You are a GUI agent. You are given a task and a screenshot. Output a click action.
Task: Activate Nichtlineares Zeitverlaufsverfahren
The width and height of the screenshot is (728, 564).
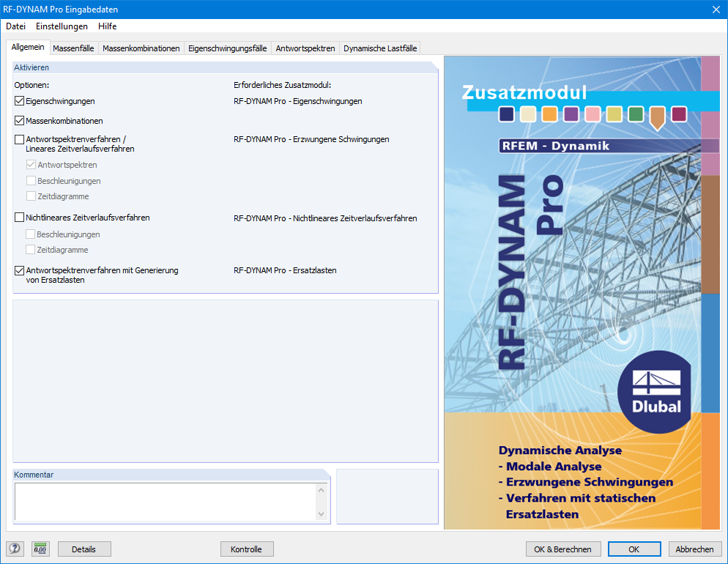coord(19,218)
